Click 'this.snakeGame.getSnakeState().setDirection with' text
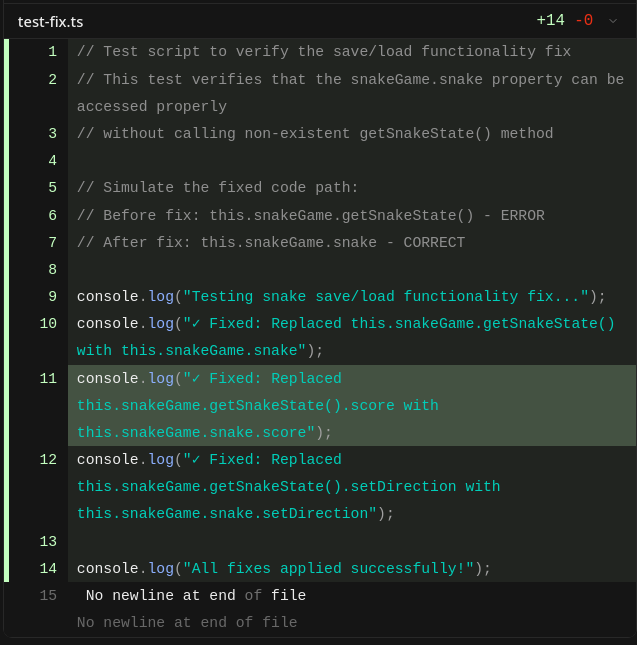This screenshot has width=637, height=645. (x=288, y=487)
